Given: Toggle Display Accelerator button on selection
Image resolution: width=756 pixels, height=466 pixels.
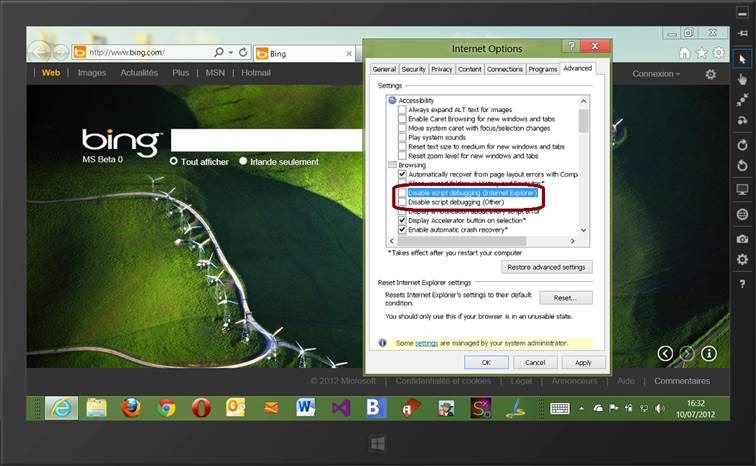Looking at the screenshot, I should [402, 220].
